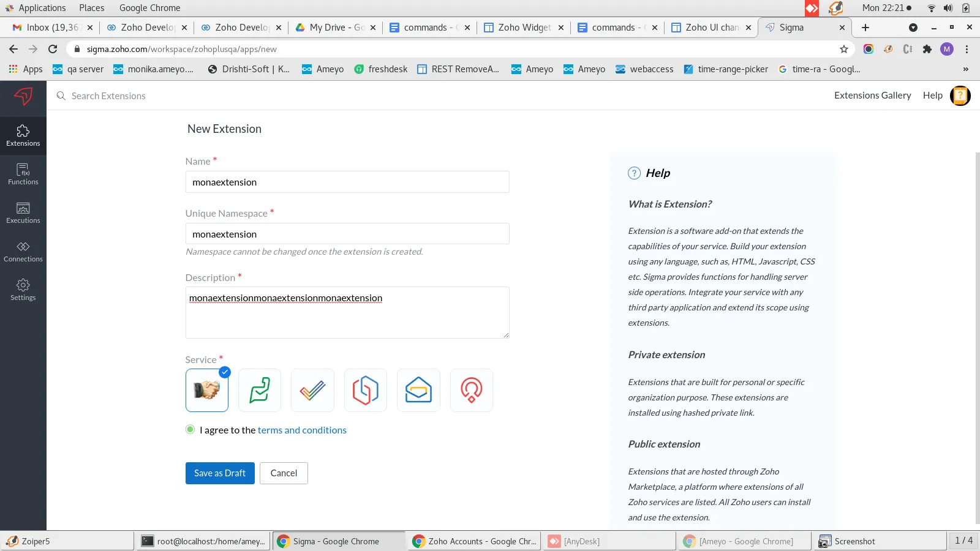980x551 pixels.
Task: Open the terms and conditions link
Action: point(302,430)
